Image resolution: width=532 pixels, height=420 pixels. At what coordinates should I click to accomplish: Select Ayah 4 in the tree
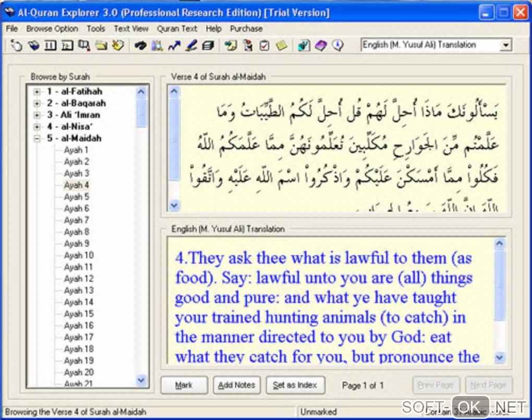[x=76, y=185]
